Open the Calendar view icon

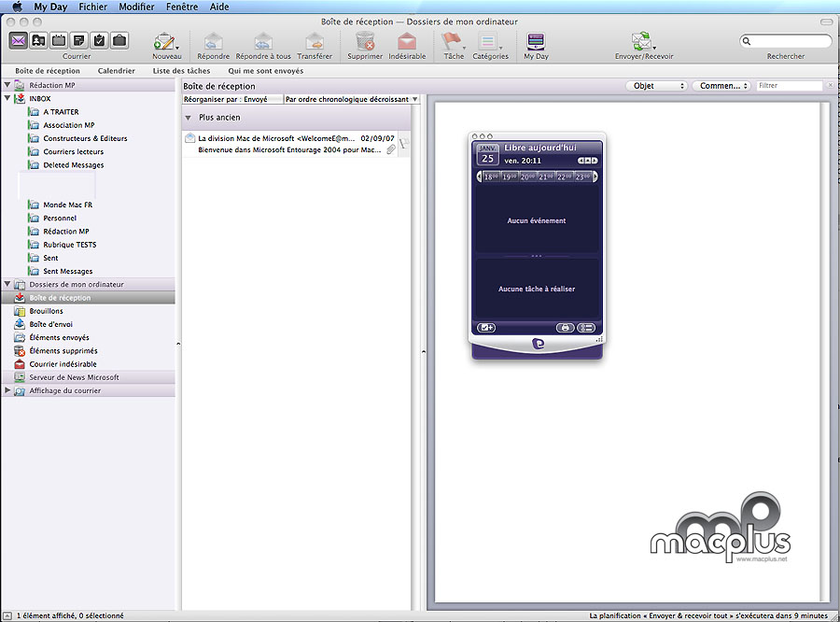[x=59, y=40]
